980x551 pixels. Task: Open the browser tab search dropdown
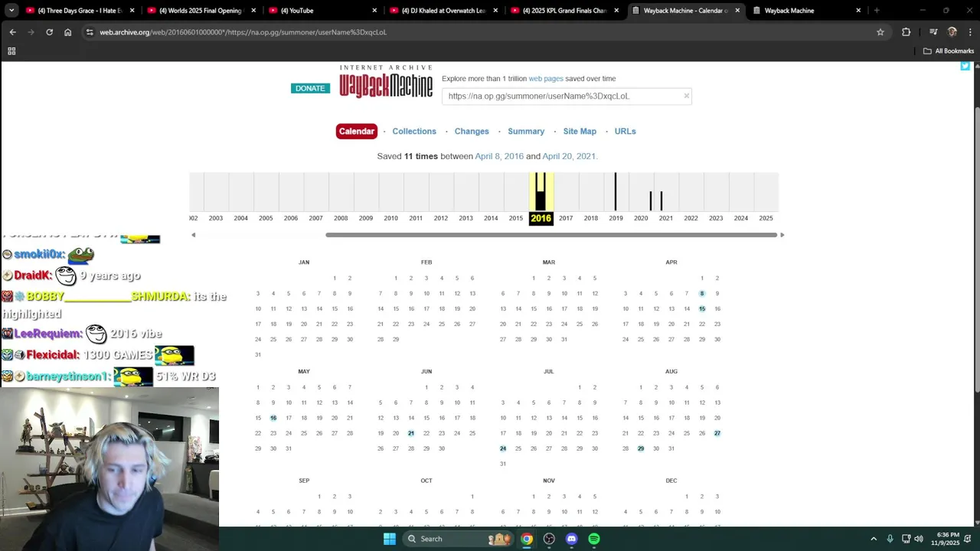11,11
